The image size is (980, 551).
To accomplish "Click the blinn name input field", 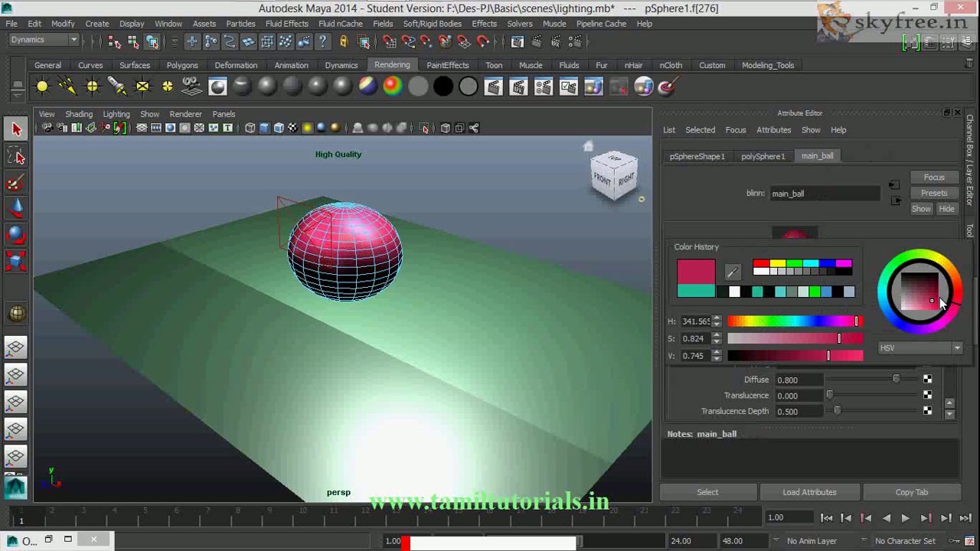I will point(824,194).
